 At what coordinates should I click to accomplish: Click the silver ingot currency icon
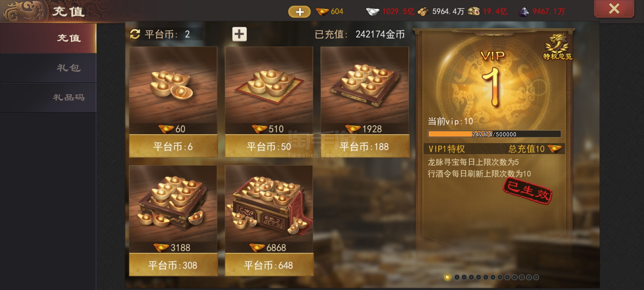pyautogui.click(x=373, y=12)
